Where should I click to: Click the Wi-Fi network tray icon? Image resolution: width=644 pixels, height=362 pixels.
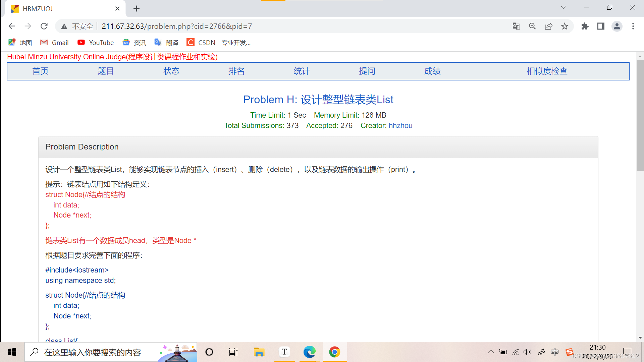click(x=516, y=352)
